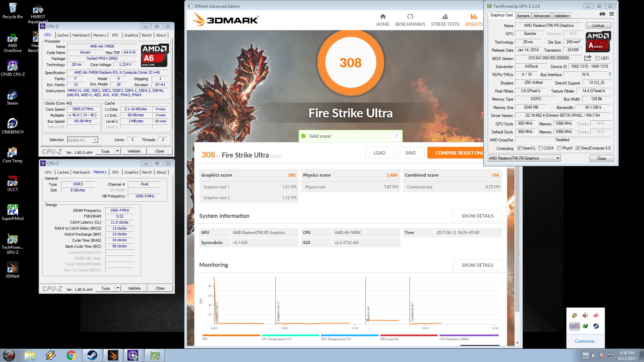This screenshot has width=644, height=362.
Task: Click the 3DMark vertical scrollbar thumb
Action: (x=517, y=239)
